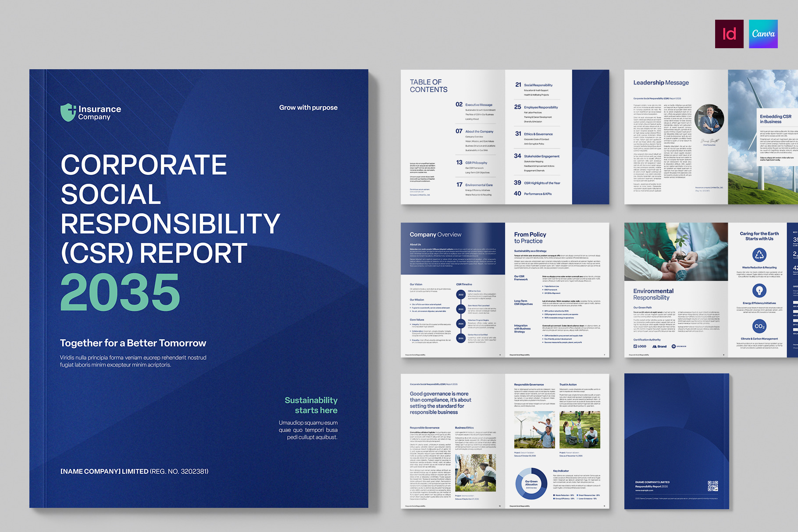Click the green 2035 year on cover
The height and width of the screenshot is (532, 798).
tap(120, 292)
